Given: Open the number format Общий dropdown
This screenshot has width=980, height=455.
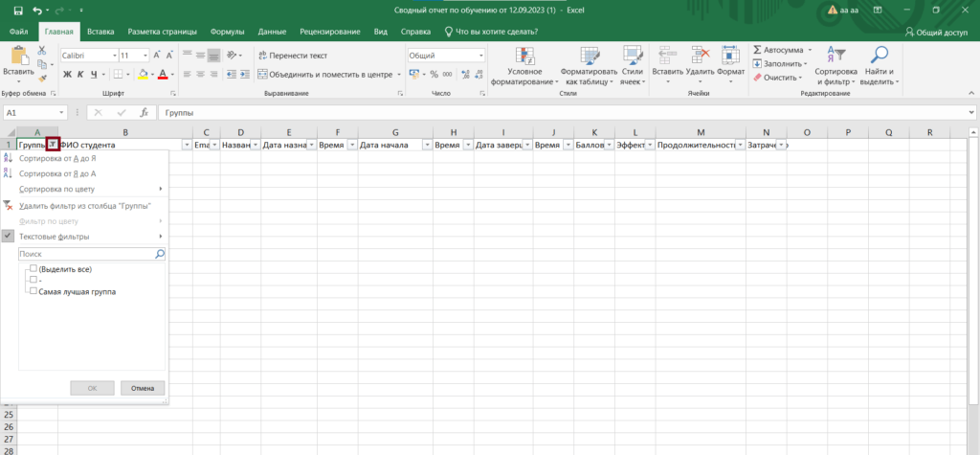Looking at the screenshot, I should (x=481, y=56).
